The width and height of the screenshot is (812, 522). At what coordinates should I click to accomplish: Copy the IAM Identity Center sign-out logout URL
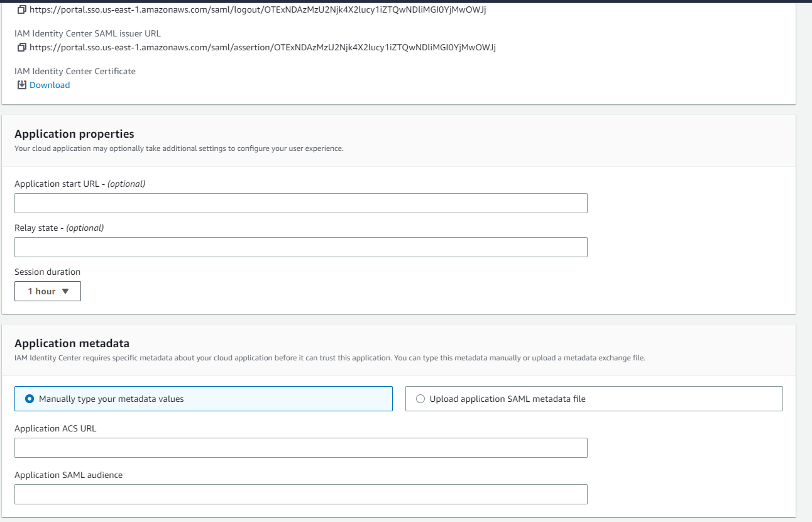pyautogui.click(x=22, y=10)
